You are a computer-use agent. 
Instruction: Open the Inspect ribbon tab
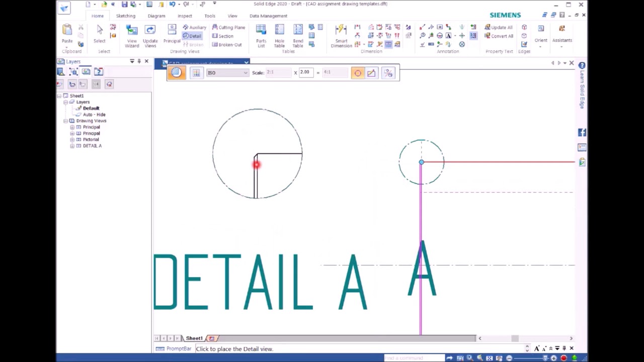tap(185, 16)
